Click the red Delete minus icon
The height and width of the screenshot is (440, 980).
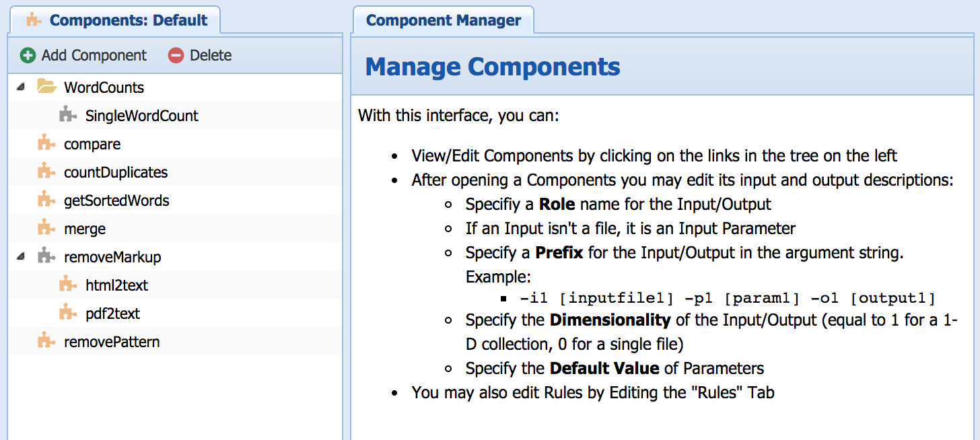tap(176, 55)
